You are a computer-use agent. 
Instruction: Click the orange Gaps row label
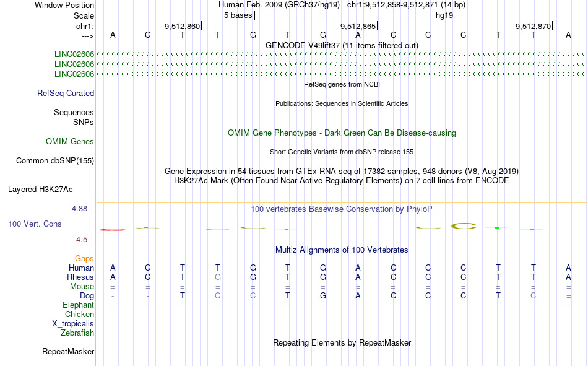[x=84, y=259]
